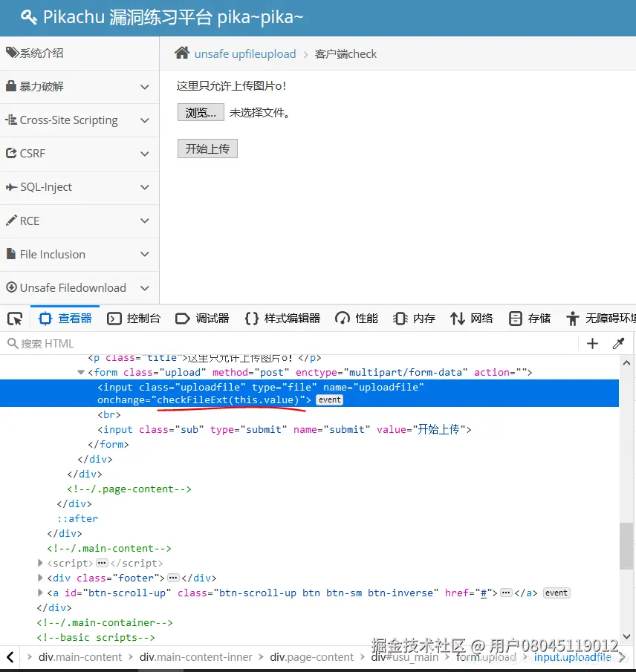Open unsafe upfileupload breadcrumb link
This screenshot has height=672, width=636.
click(x=245, y=54)
